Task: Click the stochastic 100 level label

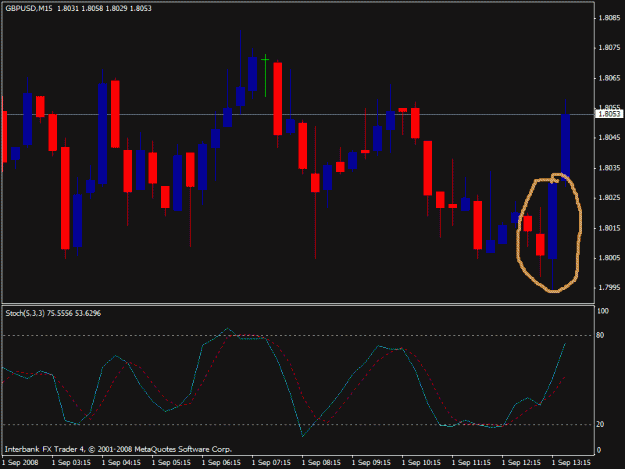Action: (603, 311)
